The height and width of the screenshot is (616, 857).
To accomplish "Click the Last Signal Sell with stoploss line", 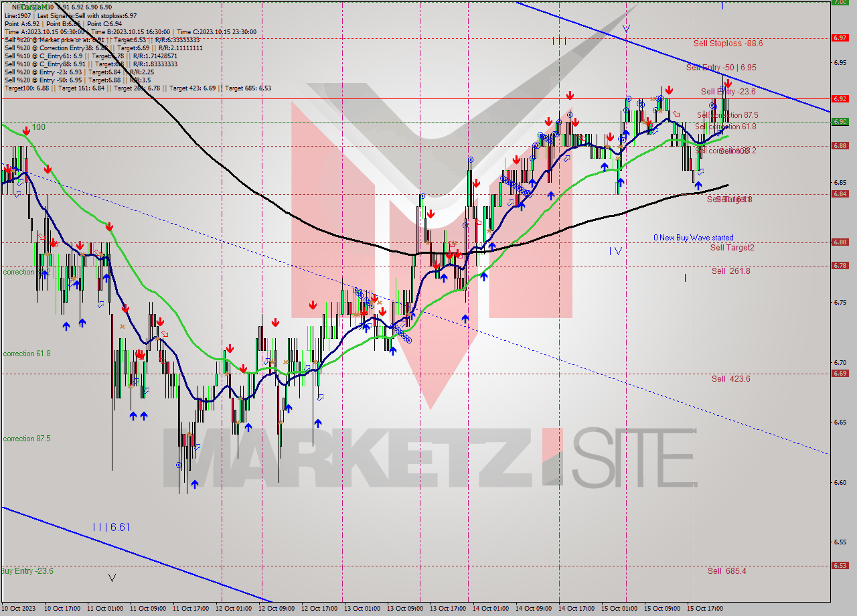I will (x=70, y=15).
